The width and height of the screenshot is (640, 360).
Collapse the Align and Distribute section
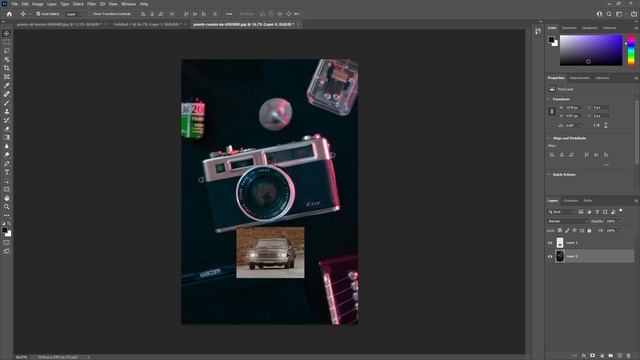pyautogui.click(x=549, y=138)
